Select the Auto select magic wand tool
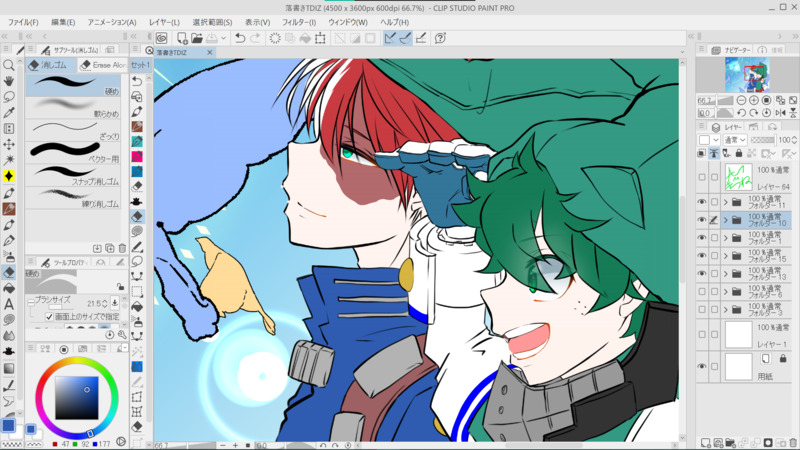The height and width of the screenshot is (450, 800). pyautogui.click(x=9, y=160)
